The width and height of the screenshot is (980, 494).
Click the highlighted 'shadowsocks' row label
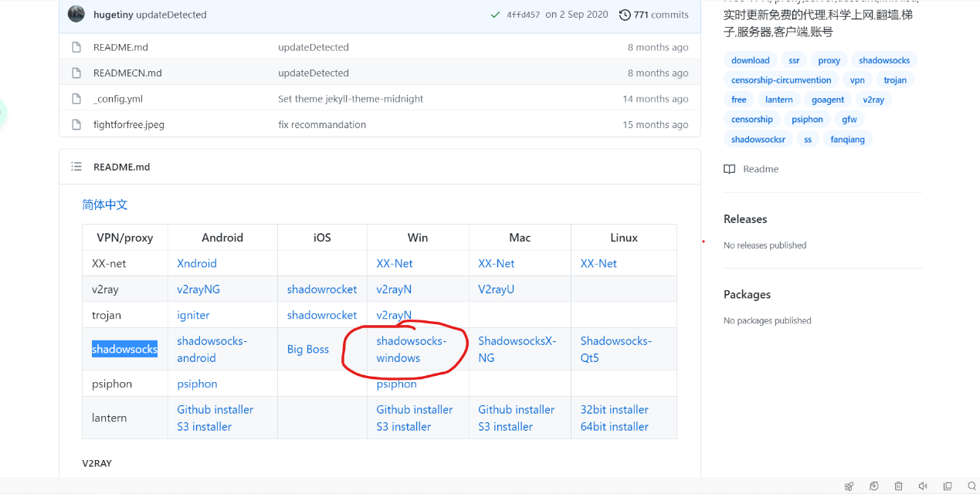(124, 349)
